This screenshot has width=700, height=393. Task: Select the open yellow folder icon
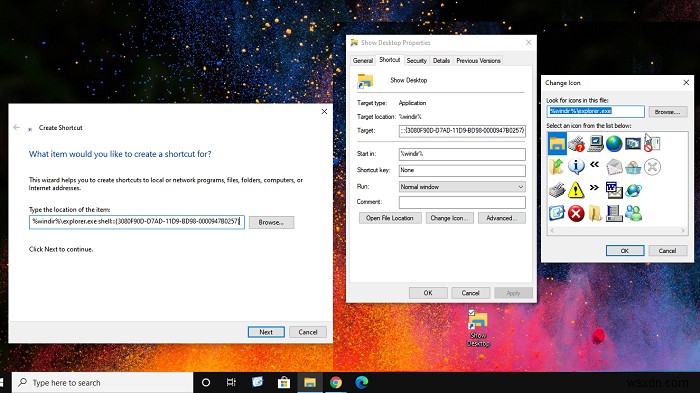pos(595,213)
